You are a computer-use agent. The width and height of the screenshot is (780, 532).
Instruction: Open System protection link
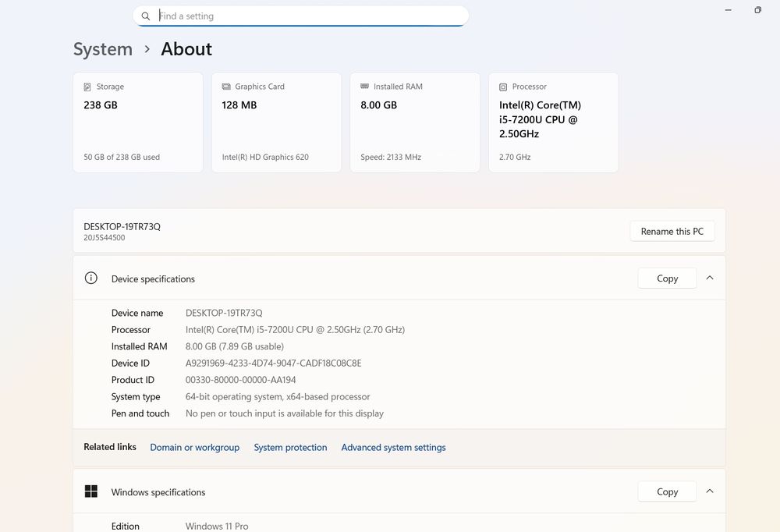[290, 448]
